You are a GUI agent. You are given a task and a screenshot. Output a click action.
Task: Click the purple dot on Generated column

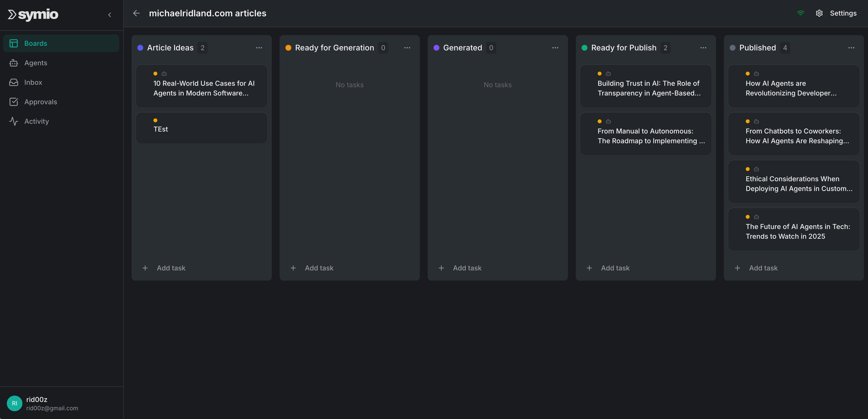[436, 48]
